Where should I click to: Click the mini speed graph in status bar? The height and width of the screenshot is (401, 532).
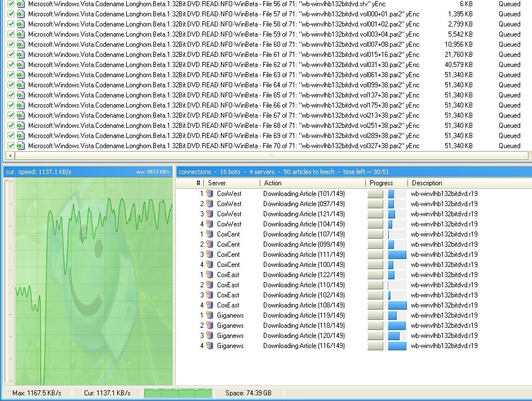[x=178, y=393]
